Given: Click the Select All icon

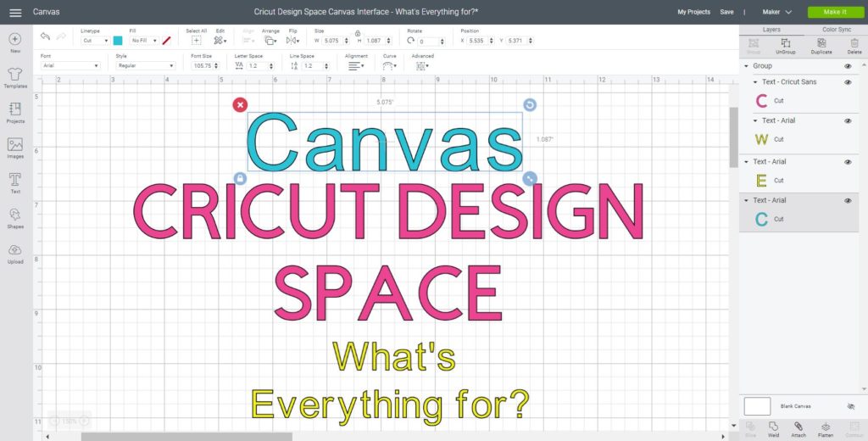Looking at the screenshot, I should [x=196, y=41].
